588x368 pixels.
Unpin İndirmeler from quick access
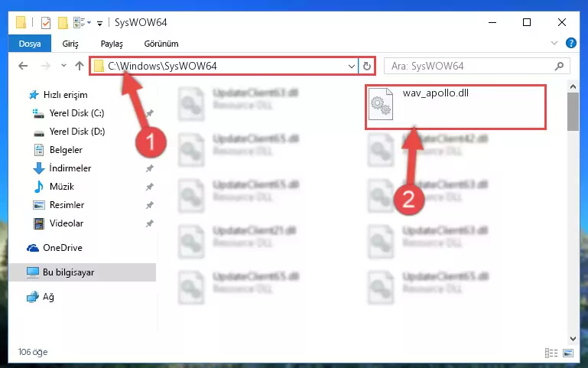(x=150, y=168)
